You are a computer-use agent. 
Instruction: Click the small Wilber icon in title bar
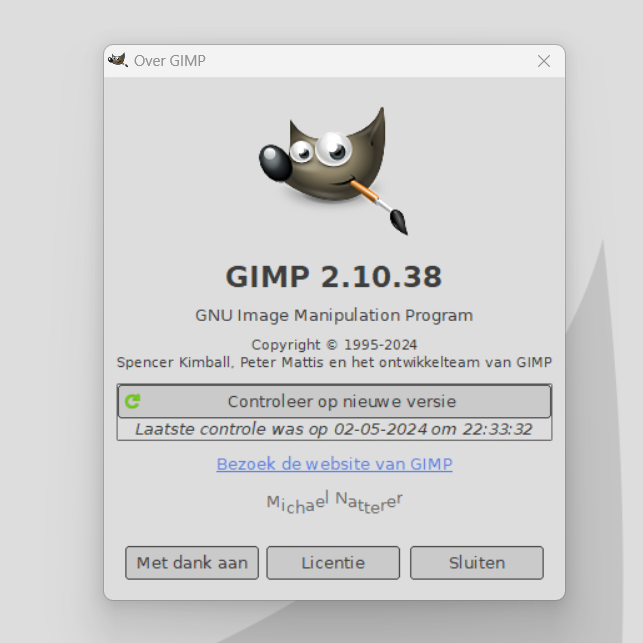(x=118, y=60)
